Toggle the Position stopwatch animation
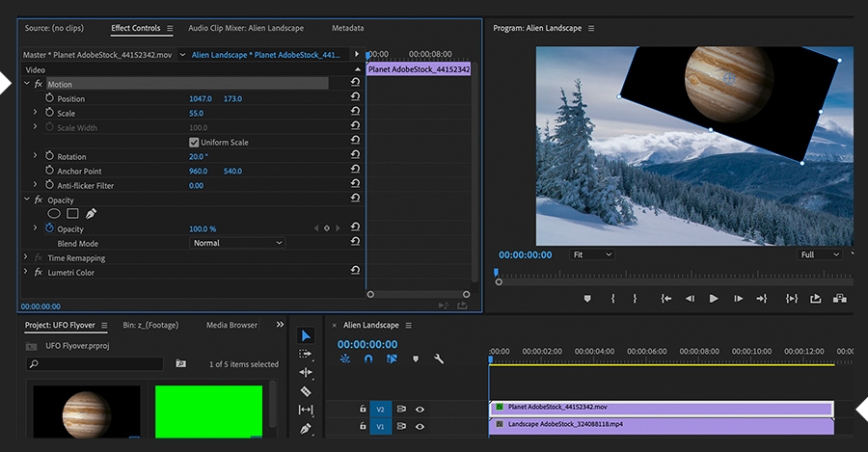 tap(50, 98)
